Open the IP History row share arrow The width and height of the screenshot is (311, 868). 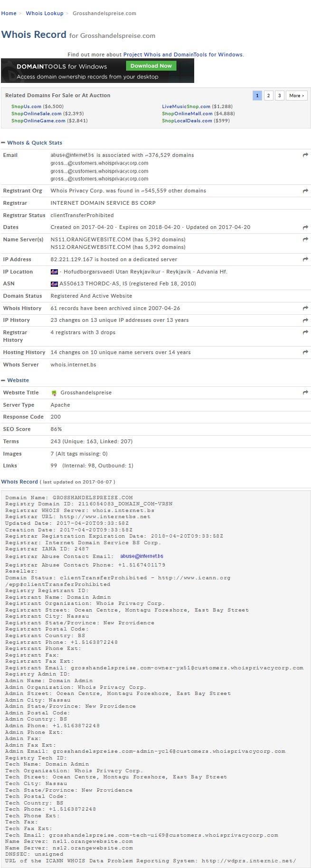coord(305,320)
